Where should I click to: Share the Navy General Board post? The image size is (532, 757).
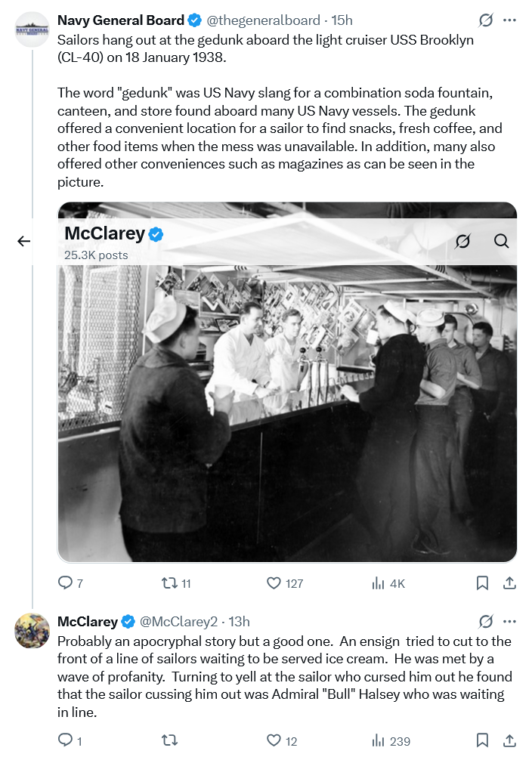[509, 583]
